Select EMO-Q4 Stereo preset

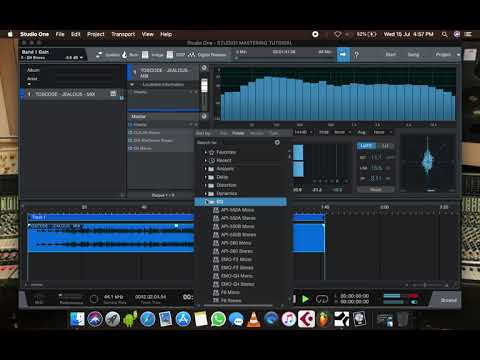237,284
